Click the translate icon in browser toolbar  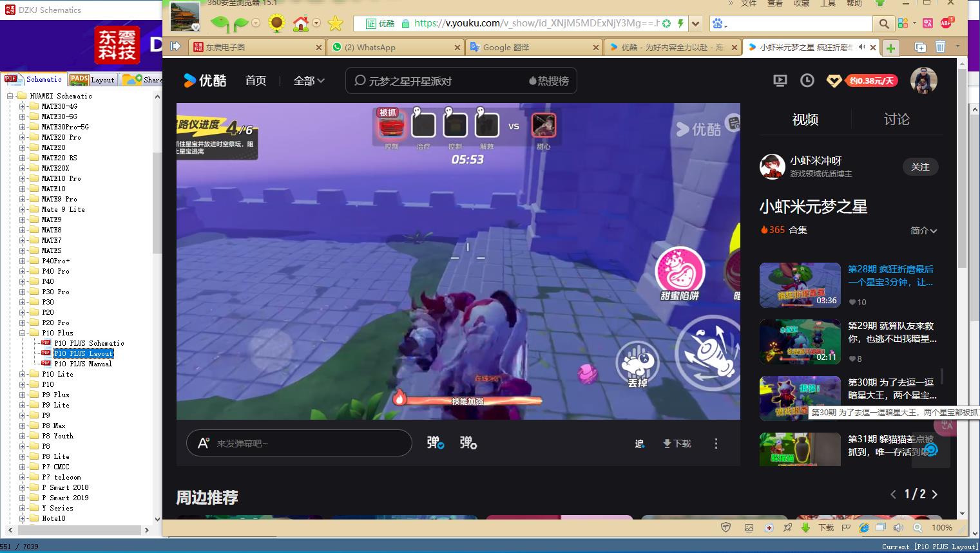coord(928,23)
